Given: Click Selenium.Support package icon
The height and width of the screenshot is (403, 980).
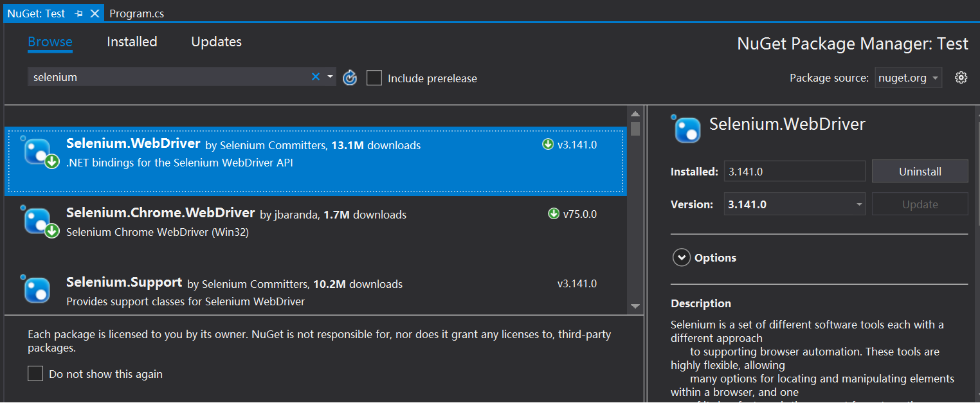Looking at the screenshot, I should click(x=37, y=290).
